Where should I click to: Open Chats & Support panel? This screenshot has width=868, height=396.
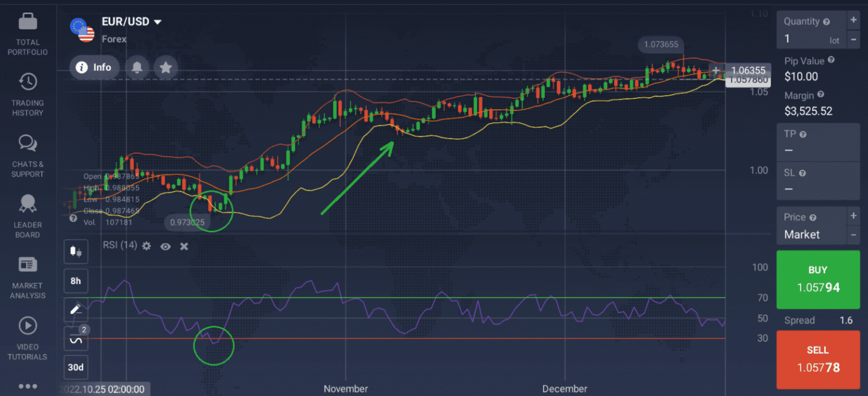click(x=28, y=156)
